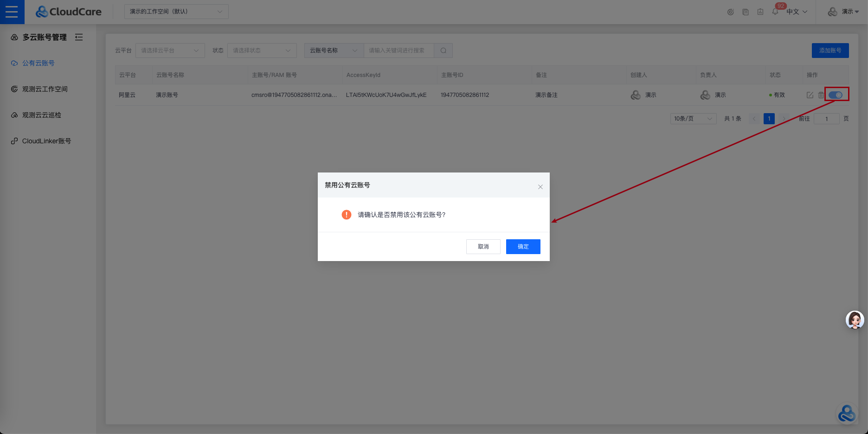Image resolution: width=868 pixels, height=434 pixels.
Task: Click the search magnifier icon
Action: point(443,51)
